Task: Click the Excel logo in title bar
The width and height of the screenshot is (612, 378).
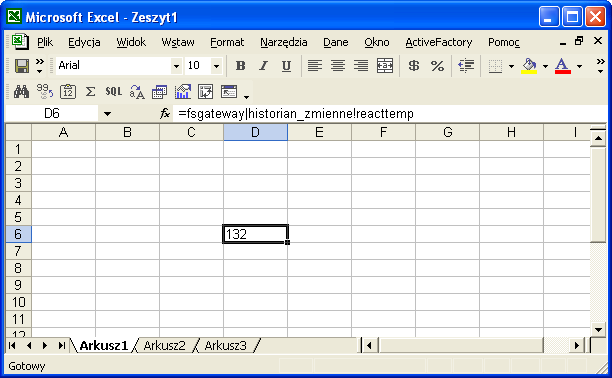Action: tap(14, 16)
